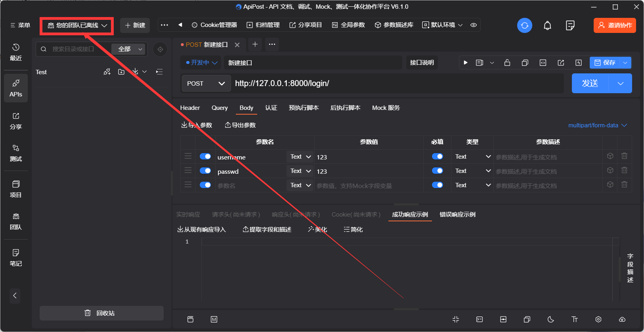
Task: Open the 项目 project sidebar section
Action: click(x=16, y=189)
